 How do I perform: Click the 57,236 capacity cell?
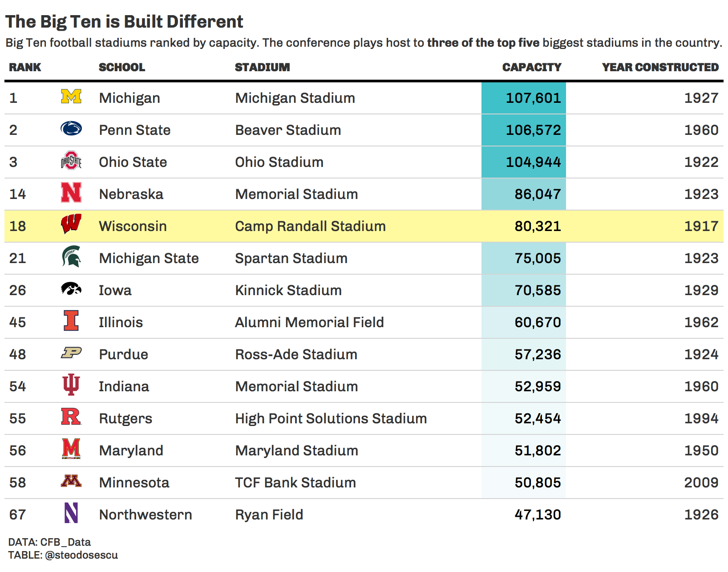pos(524,354)
